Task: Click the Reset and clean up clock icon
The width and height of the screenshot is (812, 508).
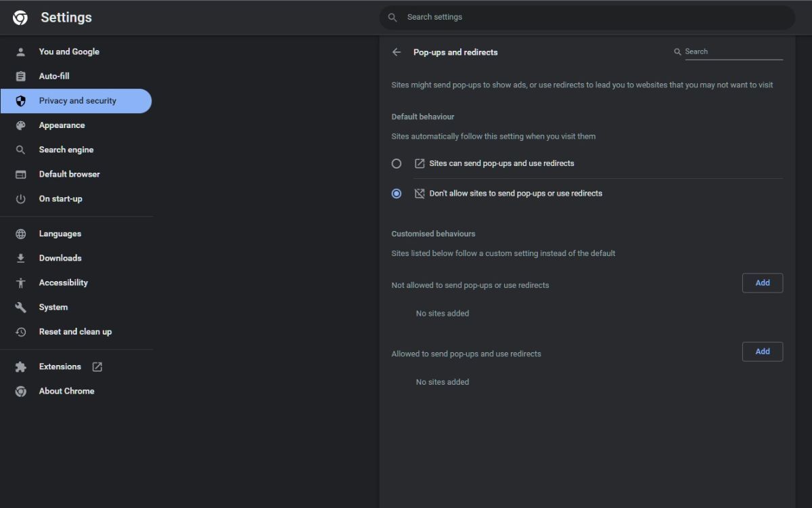Action: tap(20, 331)
